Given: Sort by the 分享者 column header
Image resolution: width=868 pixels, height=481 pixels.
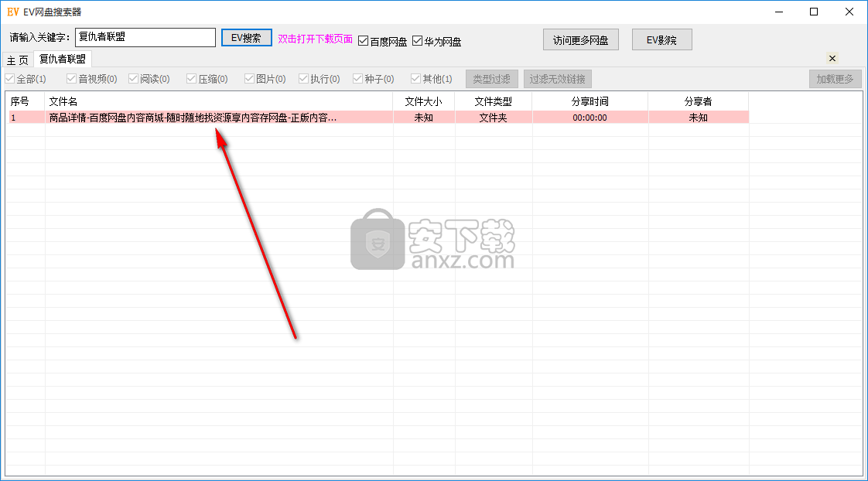Looking at the screenshot, I should (x=698, y=101).
